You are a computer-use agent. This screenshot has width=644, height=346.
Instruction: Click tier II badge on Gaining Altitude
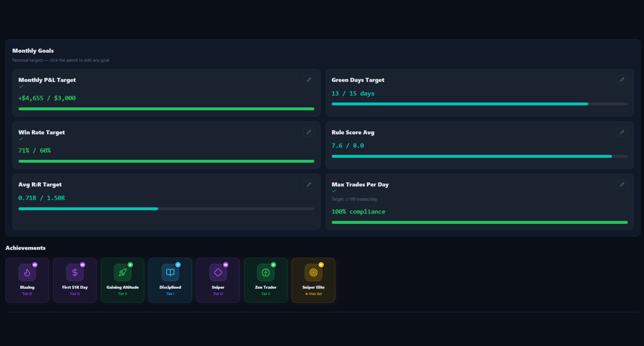130,265
